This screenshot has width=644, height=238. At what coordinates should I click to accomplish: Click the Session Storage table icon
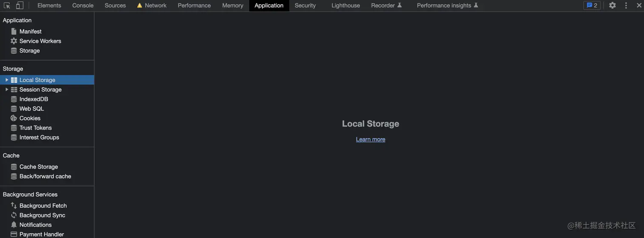(x=14, y=90)
